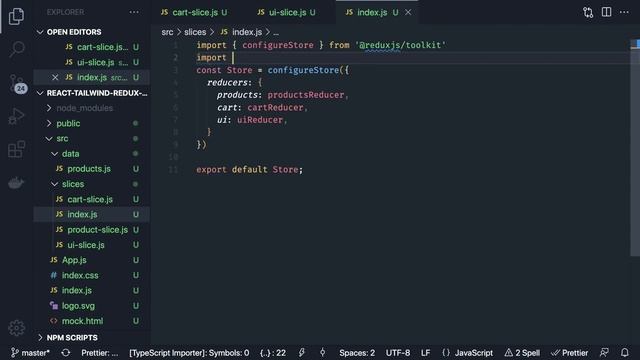This screenshot has width=640, height=360.
Task: Open the Manage gear menu
Action: click(16, 328)
